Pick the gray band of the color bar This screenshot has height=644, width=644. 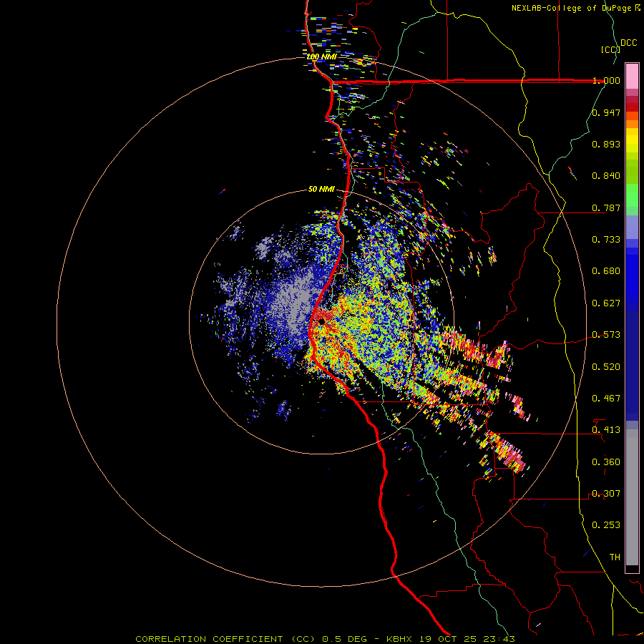click(632, 497)
